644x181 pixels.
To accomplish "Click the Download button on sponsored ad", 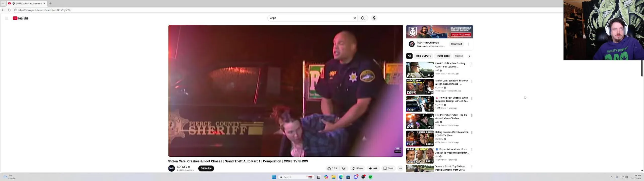I will click(456, 44).
